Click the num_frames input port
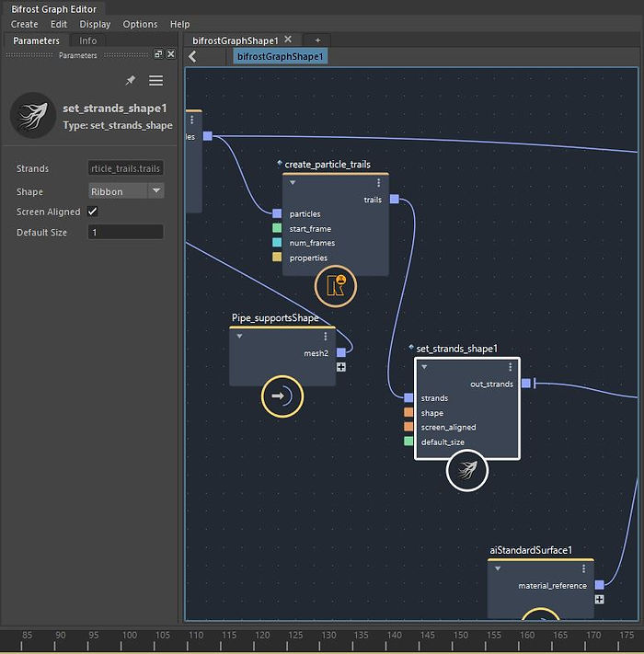The width and height of the screenshot is (644, 654). pos(277,242)
